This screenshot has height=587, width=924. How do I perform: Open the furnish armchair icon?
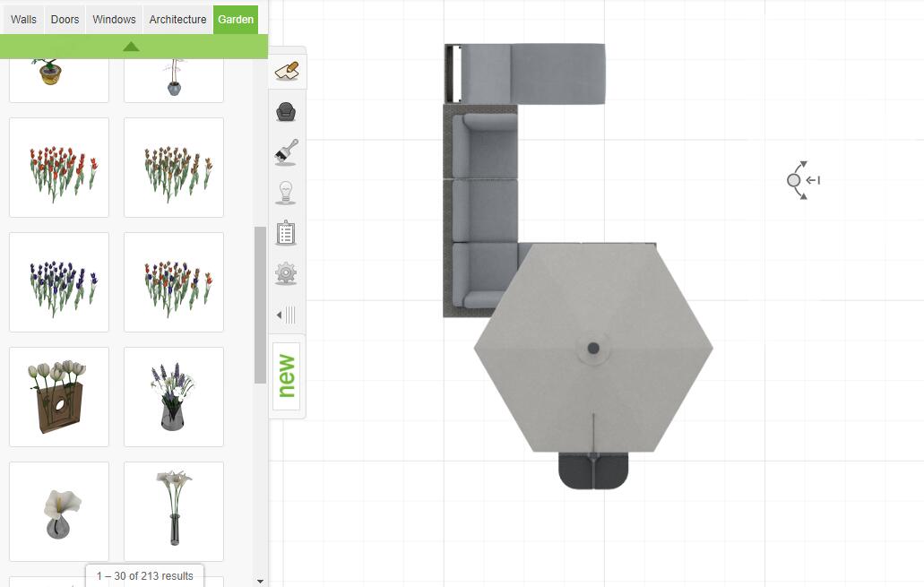(x=286, y=111)
